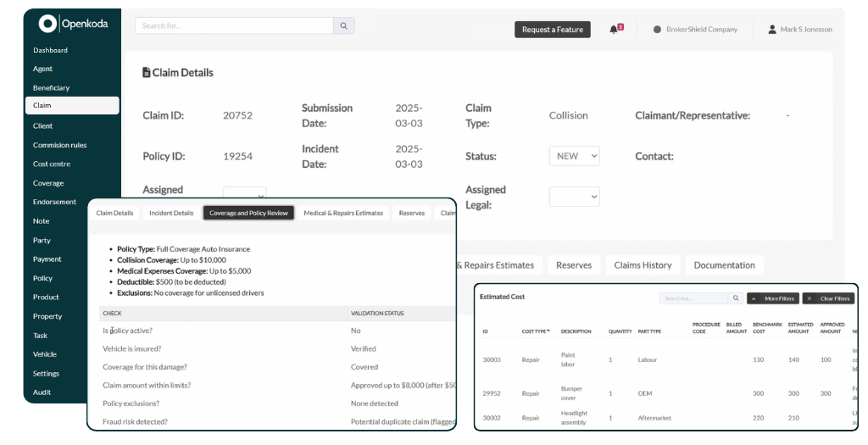Click the More Filters button
Screen dimensions: 868x445
click(772, 298)
